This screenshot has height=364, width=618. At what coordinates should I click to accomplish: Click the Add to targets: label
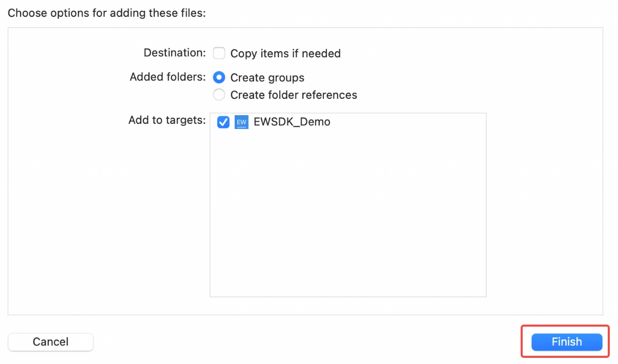(x=167, y=120)
